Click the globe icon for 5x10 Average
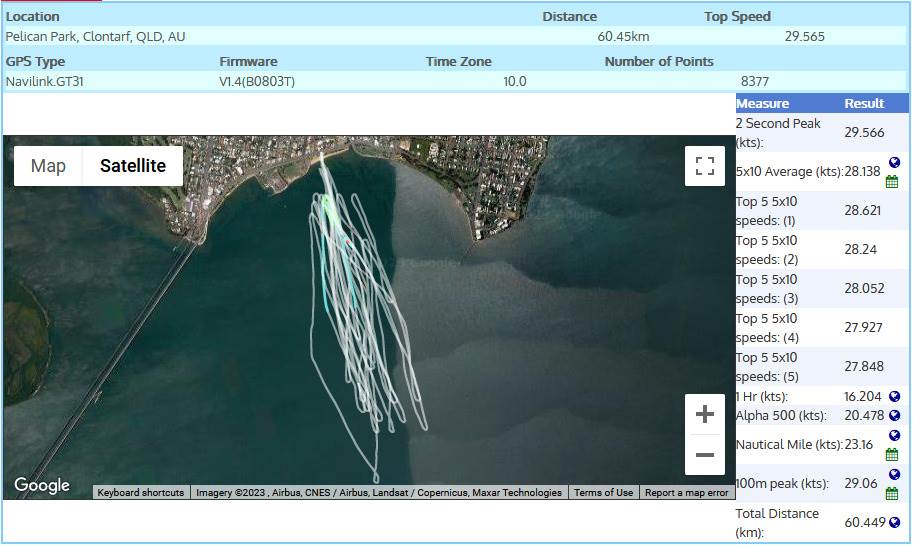The width and height of the screenshot is (915, 547). (894, 162)
